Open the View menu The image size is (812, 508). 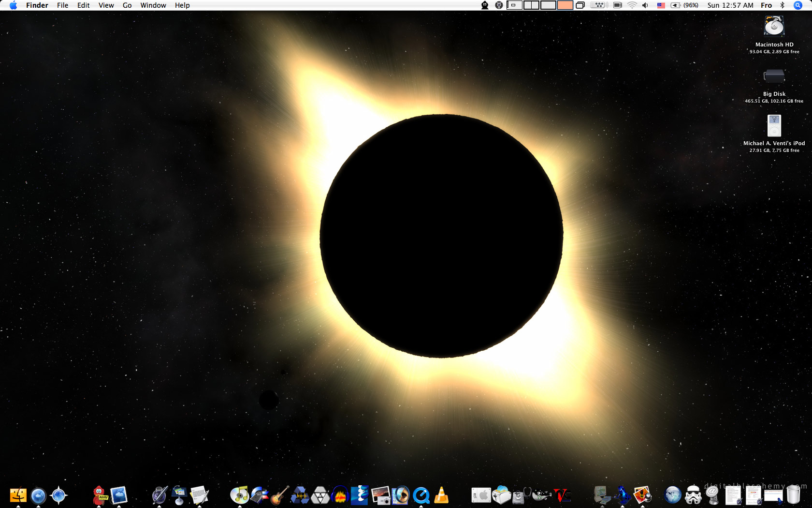coord(106,5)
